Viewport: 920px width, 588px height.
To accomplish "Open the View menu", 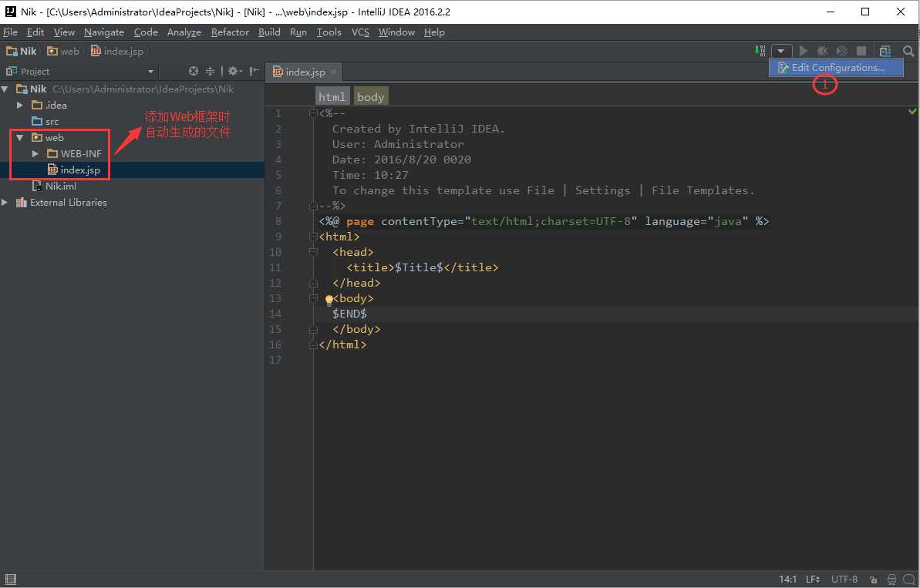I will [x=64, y=32].
